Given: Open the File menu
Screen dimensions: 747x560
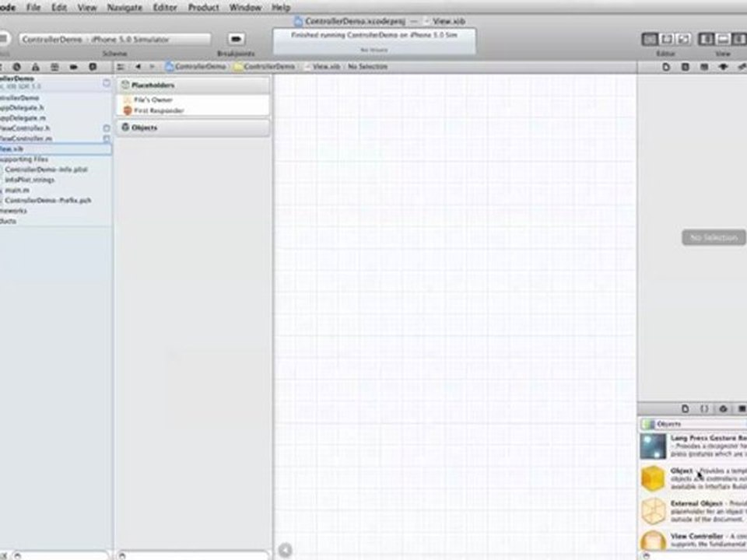Looking at the screenshot, I should click(33, 7).
